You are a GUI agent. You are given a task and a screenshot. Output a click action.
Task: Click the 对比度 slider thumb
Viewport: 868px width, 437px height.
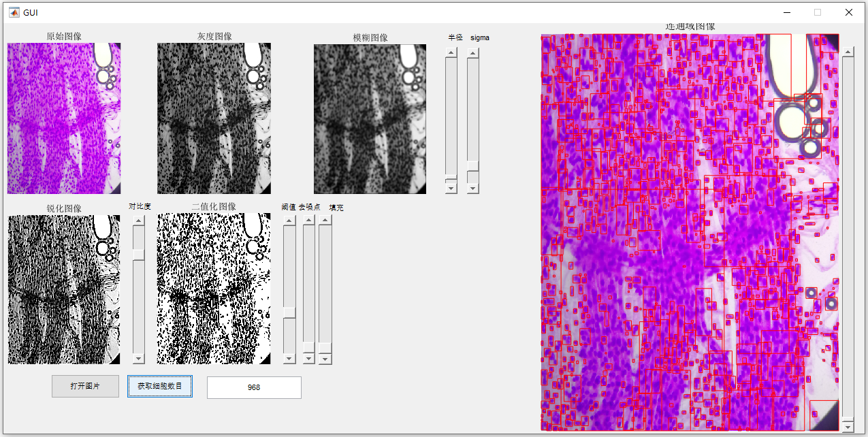pyautogui.click(x=139, y=254)
